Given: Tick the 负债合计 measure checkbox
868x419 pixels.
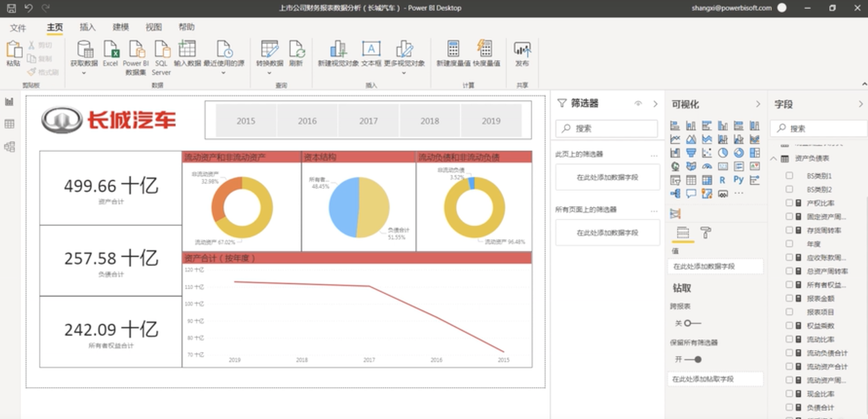Looking at the screenshot, I should coord(789,407).
